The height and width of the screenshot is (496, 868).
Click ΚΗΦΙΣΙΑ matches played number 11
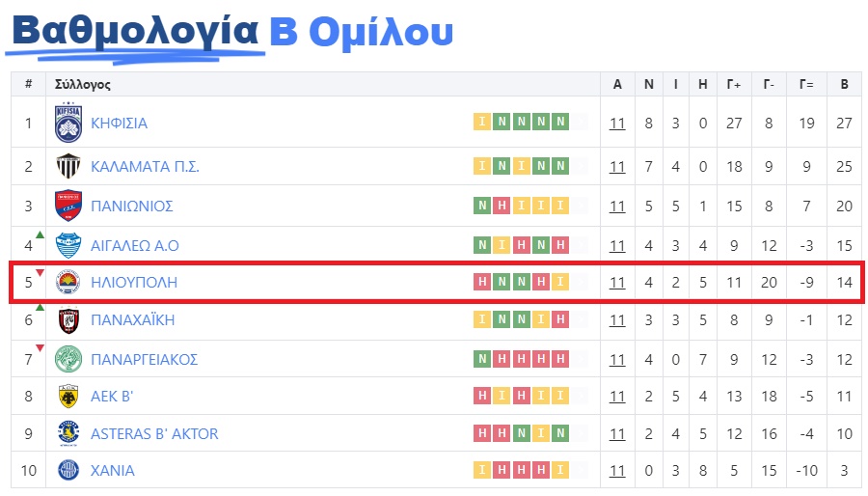tap(617, 123)
